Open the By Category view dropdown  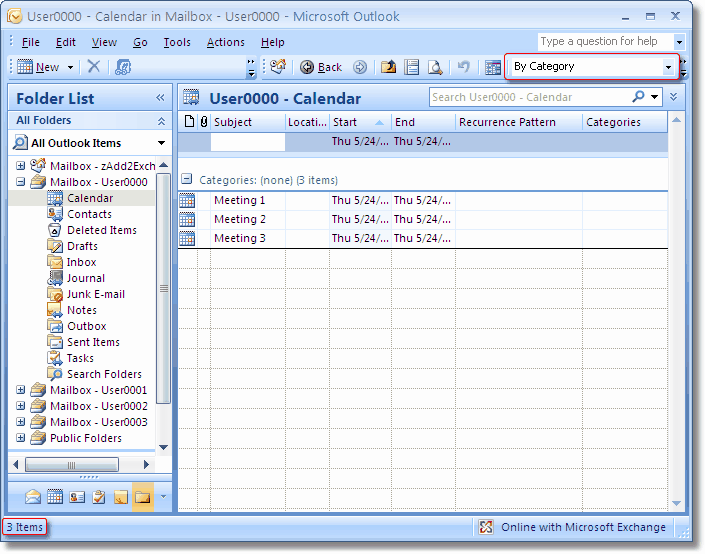coord(668,67)
